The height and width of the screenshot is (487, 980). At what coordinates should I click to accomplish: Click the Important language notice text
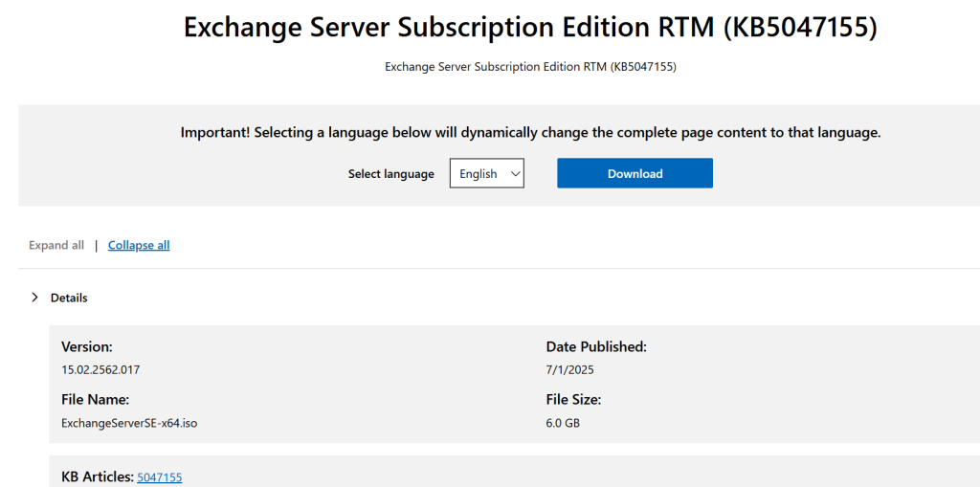[530, 133]
